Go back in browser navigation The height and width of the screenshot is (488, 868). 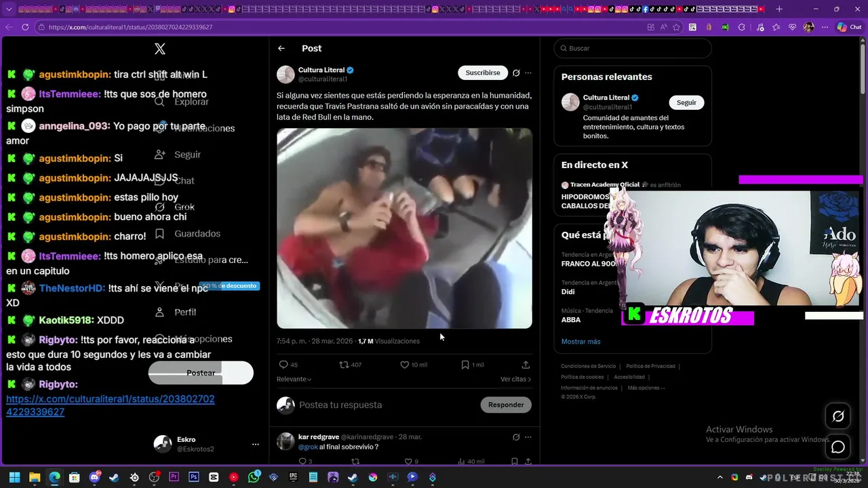pos(8,27)
